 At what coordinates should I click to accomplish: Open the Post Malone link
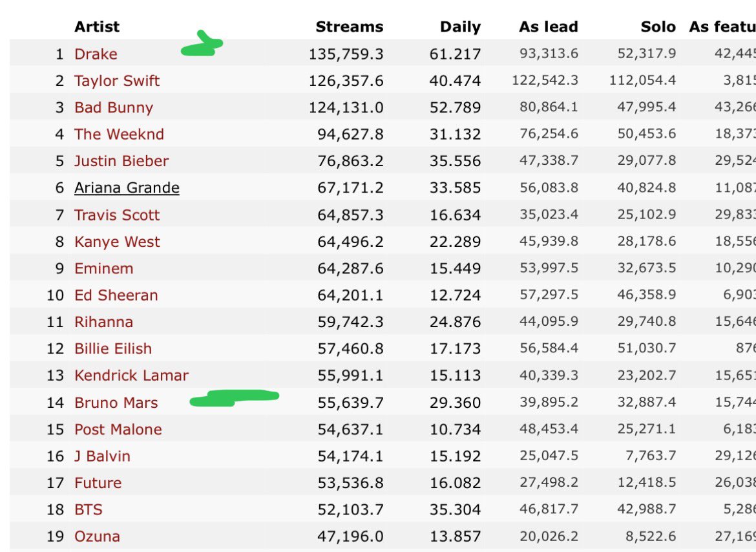pyautogui.click(x=118, y=429)
